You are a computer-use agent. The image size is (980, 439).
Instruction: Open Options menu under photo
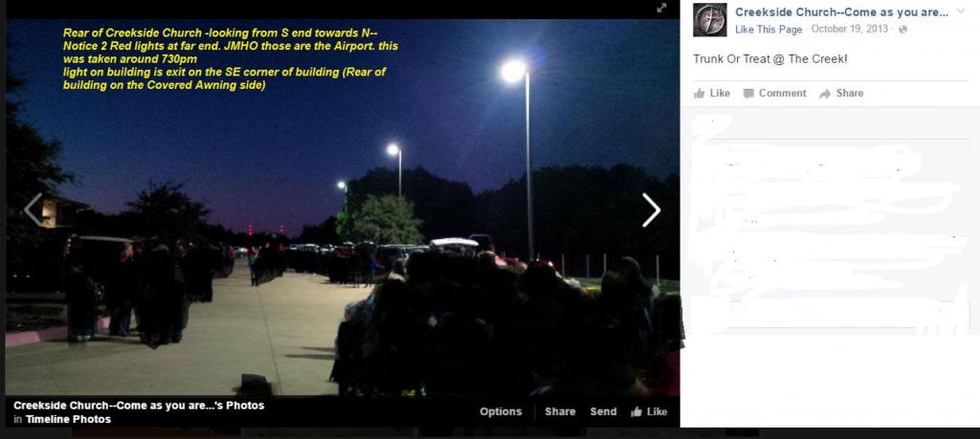[x=501, y=411]
